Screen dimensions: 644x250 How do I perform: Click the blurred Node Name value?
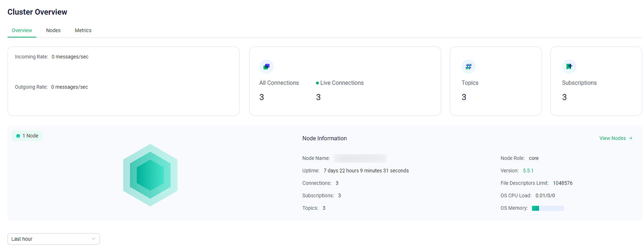click(x=360, y=158)
